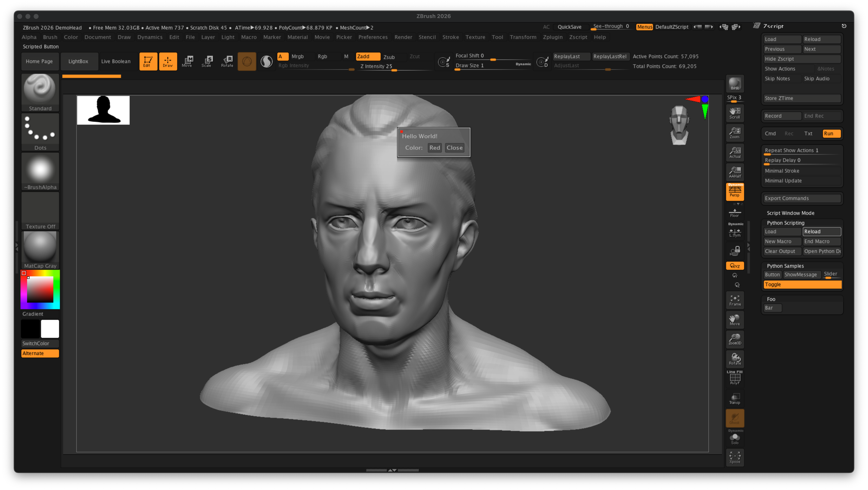Select the Rotate tool
The height and width of the screenshot is (490, 868).
click(x=227, y=61)
